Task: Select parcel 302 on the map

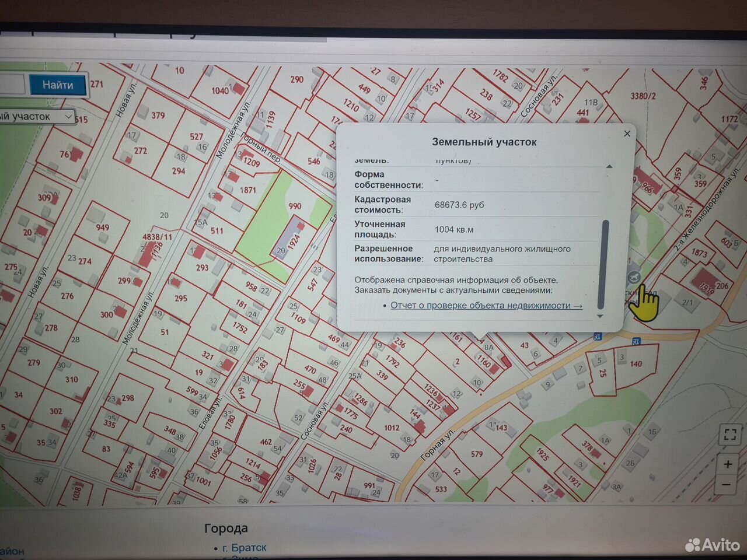Action: [56, 411]
